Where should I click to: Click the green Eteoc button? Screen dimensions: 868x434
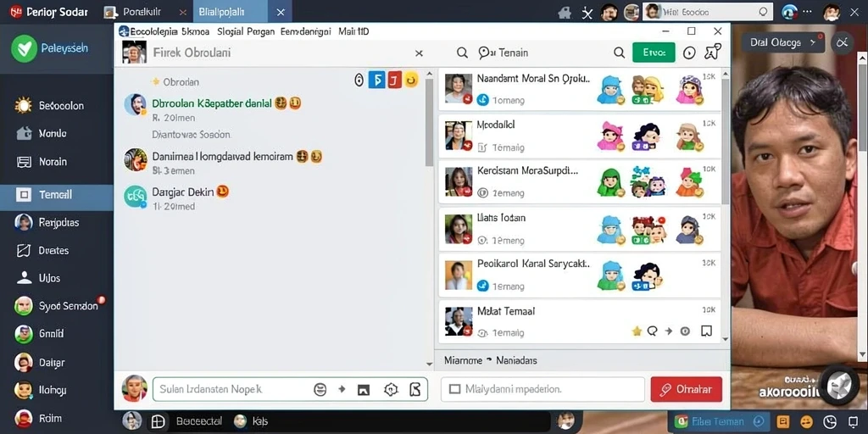[x=654, y=53]
